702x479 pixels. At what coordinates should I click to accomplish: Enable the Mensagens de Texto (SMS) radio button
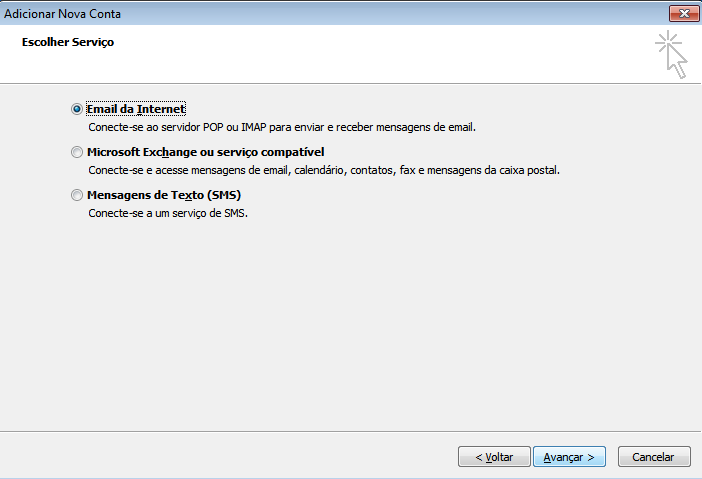pos(77,195)
